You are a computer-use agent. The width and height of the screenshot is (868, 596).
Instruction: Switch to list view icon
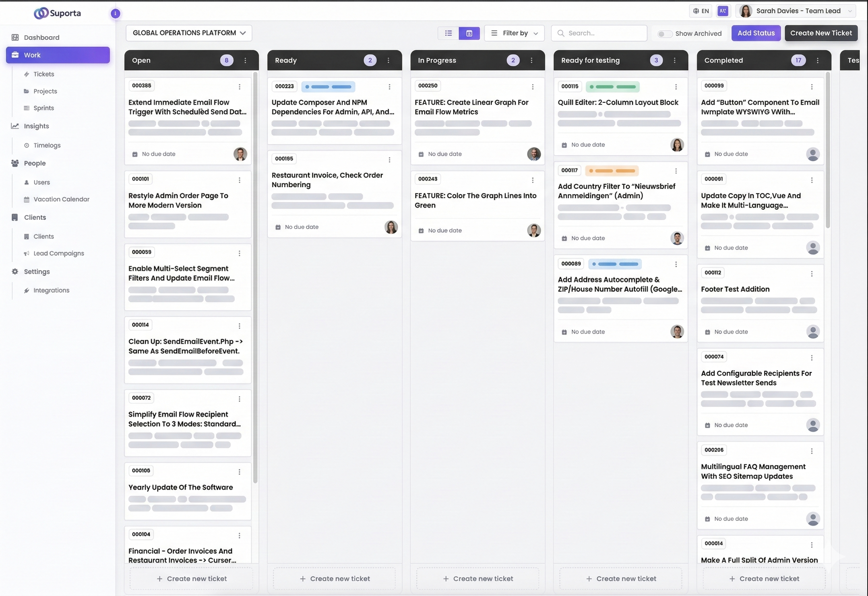pyautogui.click(x=448, y=33)
